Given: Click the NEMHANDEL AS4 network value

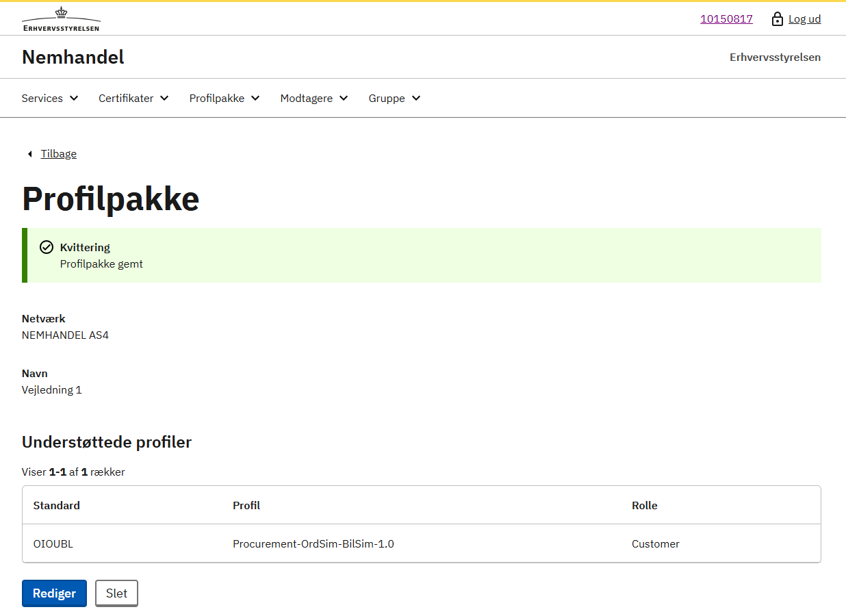Looking at the screenshot, I should 65,335.
